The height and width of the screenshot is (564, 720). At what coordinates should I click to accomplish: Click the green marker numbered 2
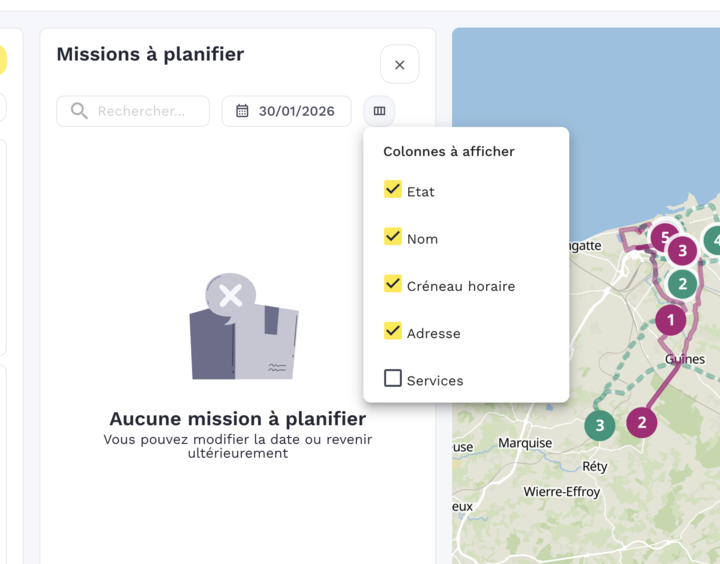[682, 284]
